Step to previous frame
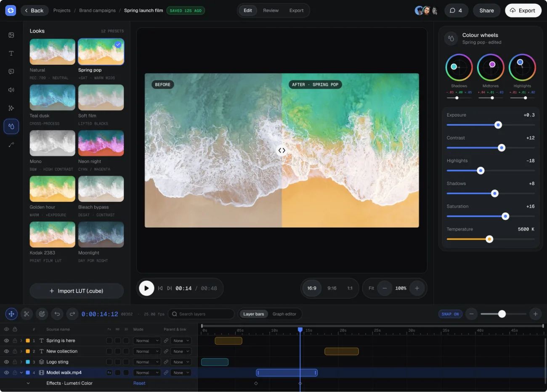547x392 pixels. [160, 288]
